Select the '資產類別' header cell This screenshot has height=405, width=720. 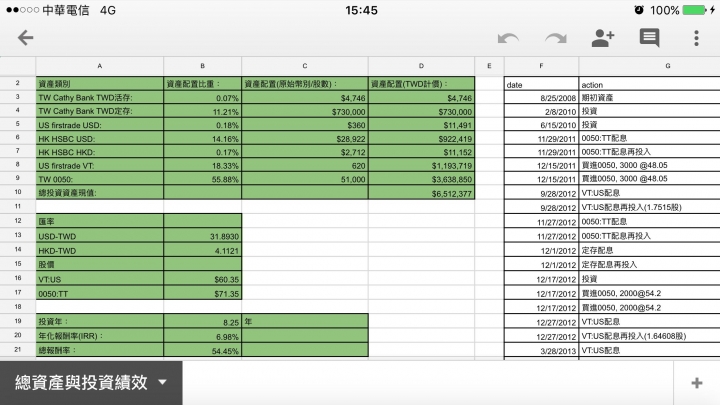coord(100,84)
